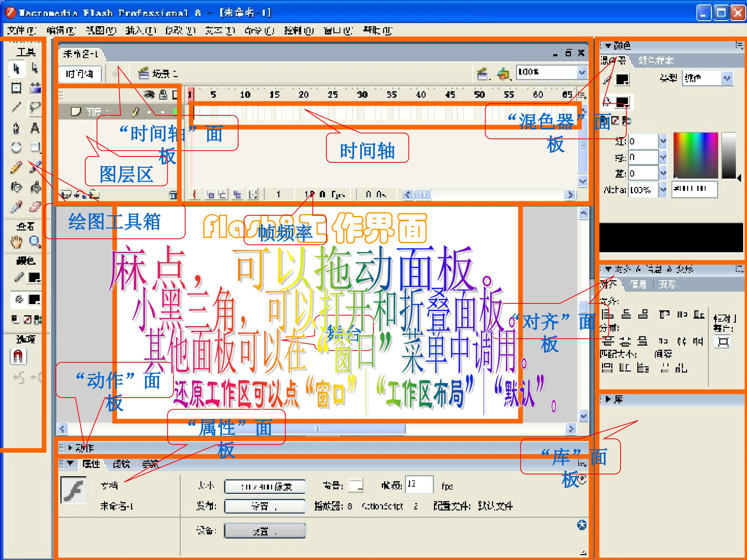Screen dimensions: 747x560
Task: Open the color mixer fill type dropdown
Action: tap(727, 79)
